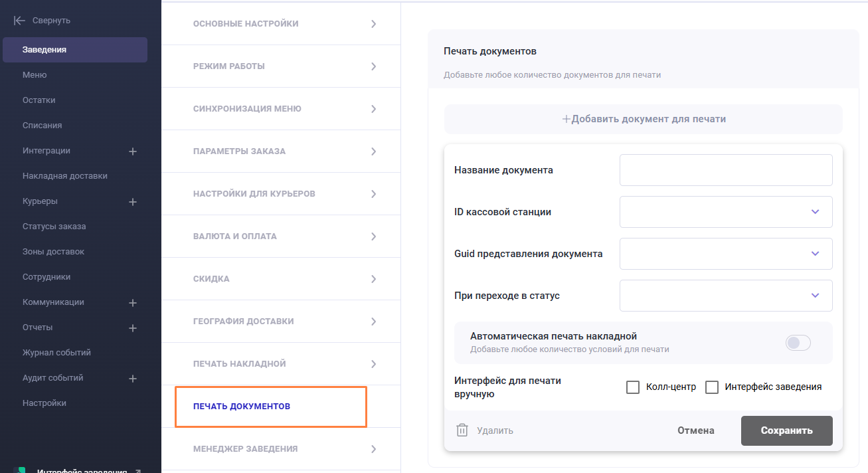Open the Меню section in sidebar

pos(35,75)
